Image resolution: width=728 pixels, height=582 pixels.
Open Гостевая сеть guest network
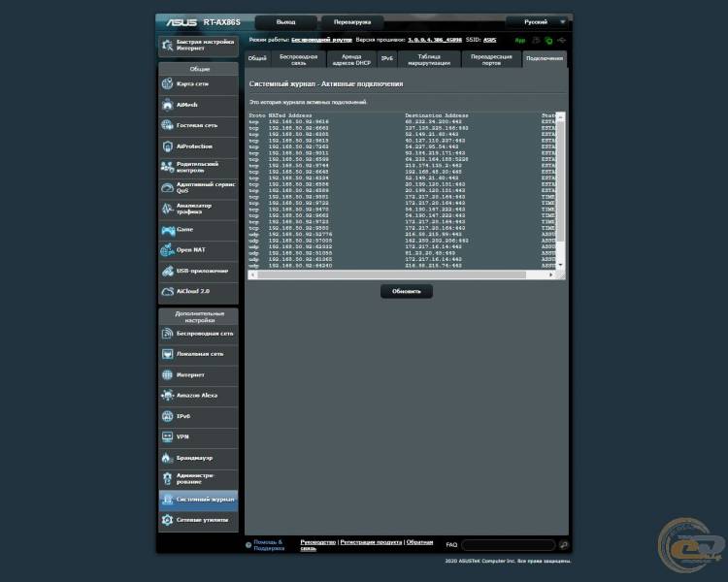tap(198, 126)
